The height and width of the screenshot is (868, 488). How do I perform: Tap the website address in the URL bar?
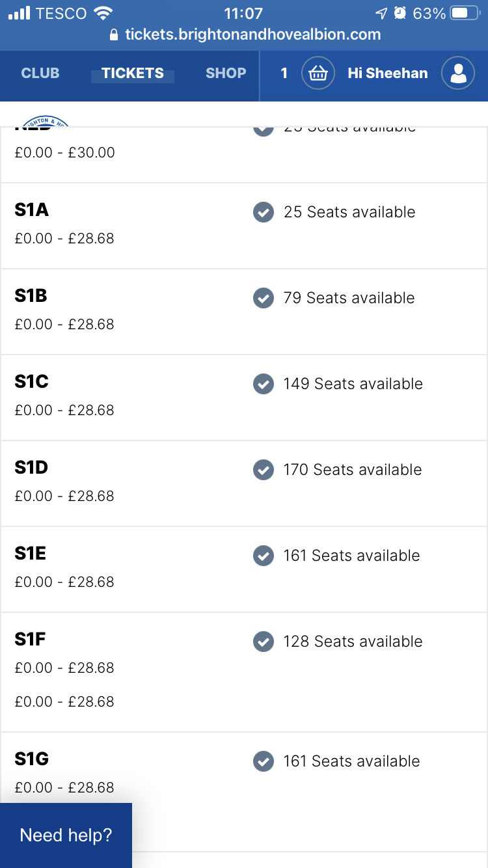click(253, 35)
